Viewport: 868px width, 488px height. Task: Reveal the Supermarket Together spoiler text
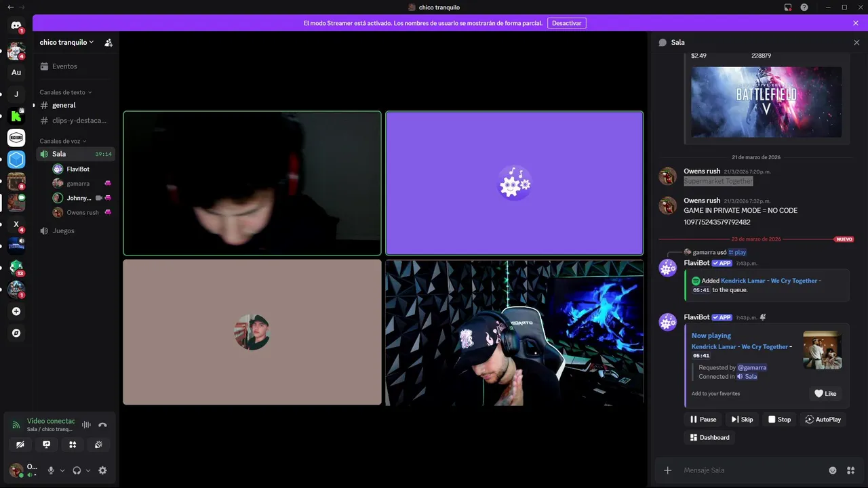click(718, 181)
